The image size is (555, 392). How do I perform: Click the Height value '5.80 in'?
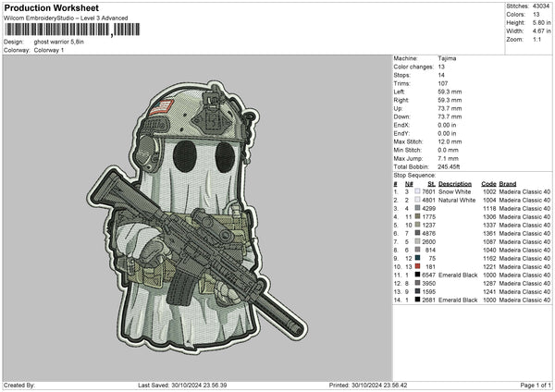click(541, 22)
